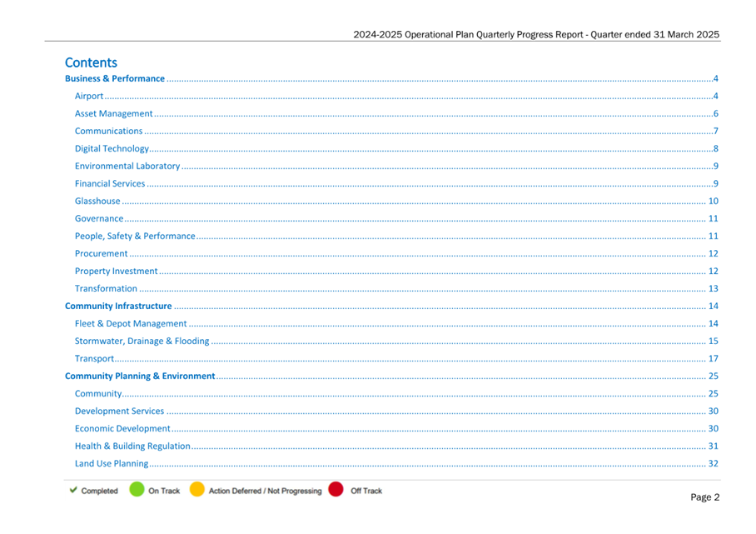Image resolution: width=756 pixels, height=534 pixels.
Task: Go to the Economic Development entry
Action: point(396,428)
